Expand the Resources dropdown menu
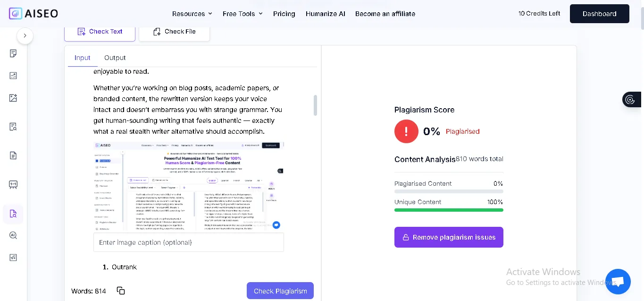The image size is (644, 301). click(192, 14)
